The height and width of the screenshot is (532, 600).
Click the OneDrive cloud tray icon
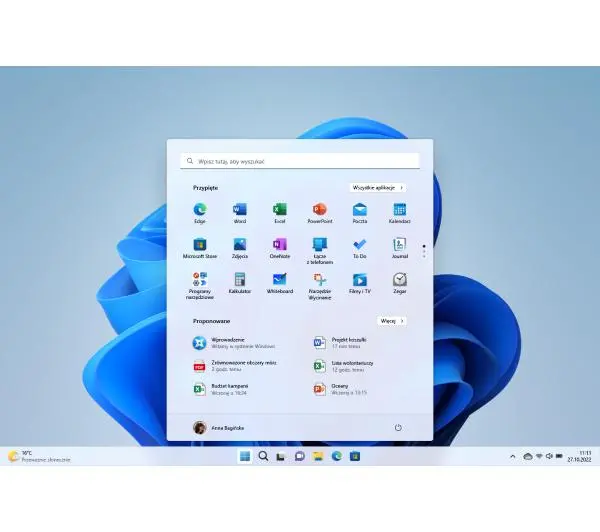click(x=528, y=456)
